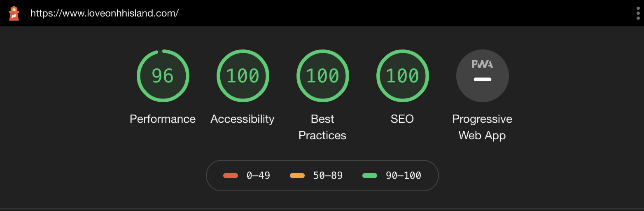Select the Performance score gauge showing 96

click(x=163, y=76)
